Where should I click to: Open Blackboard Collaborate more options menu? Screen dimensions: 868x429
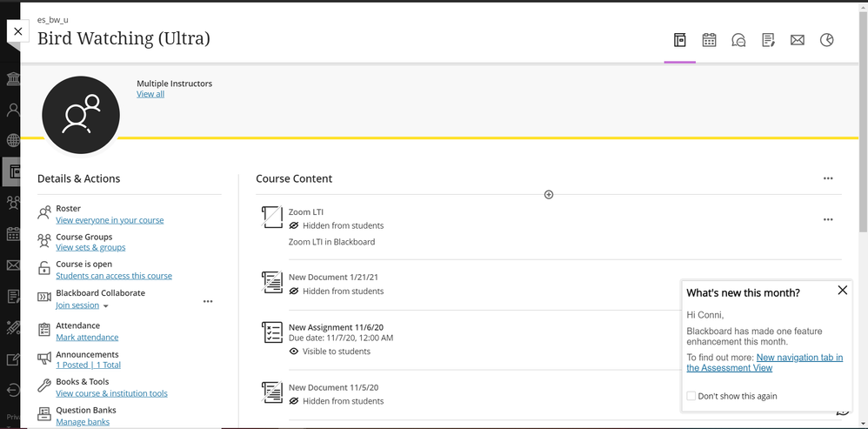208,301
